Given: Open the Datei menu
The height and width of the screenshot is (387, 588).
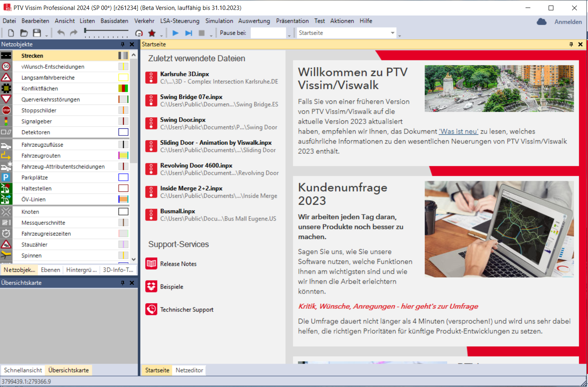Looking at the screenshot, I should [9, 21].
